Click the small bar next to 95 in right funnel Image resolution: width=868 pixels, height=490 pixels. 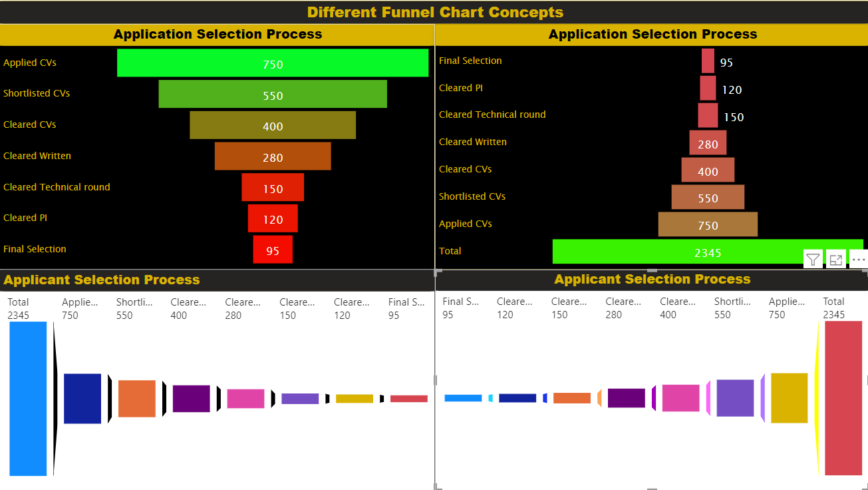(x=708, y=61)
